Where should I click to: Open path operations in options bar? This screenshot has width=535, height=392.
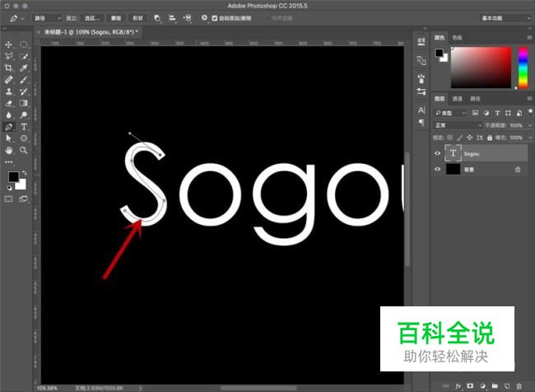point(157,18)
